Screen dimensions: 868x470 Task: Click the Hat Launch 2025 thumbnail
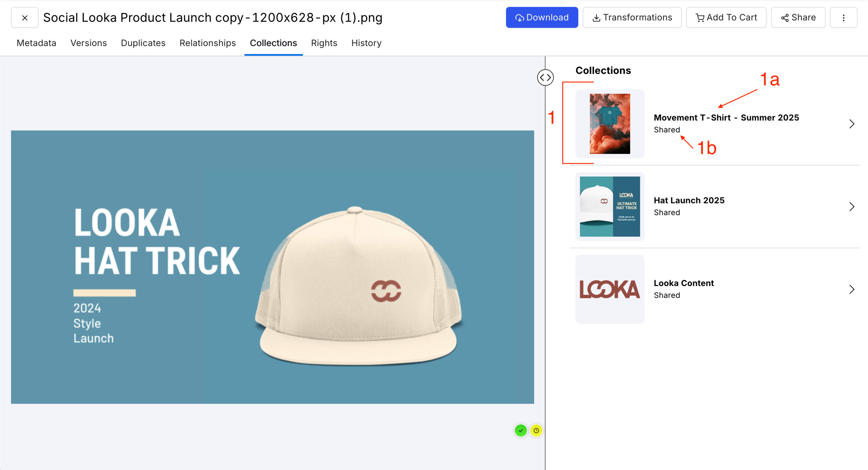pyautogui.click(x=610, y=207)
